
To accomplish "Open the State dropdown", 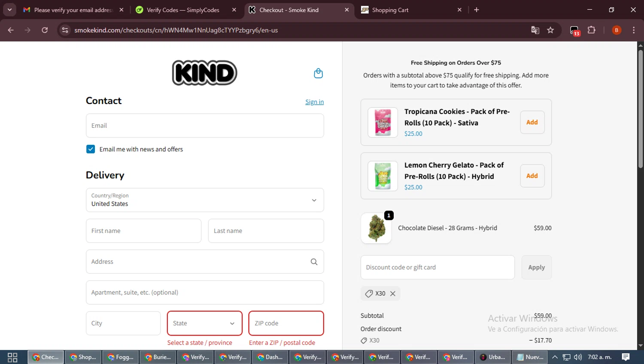I will click(204, 323).
